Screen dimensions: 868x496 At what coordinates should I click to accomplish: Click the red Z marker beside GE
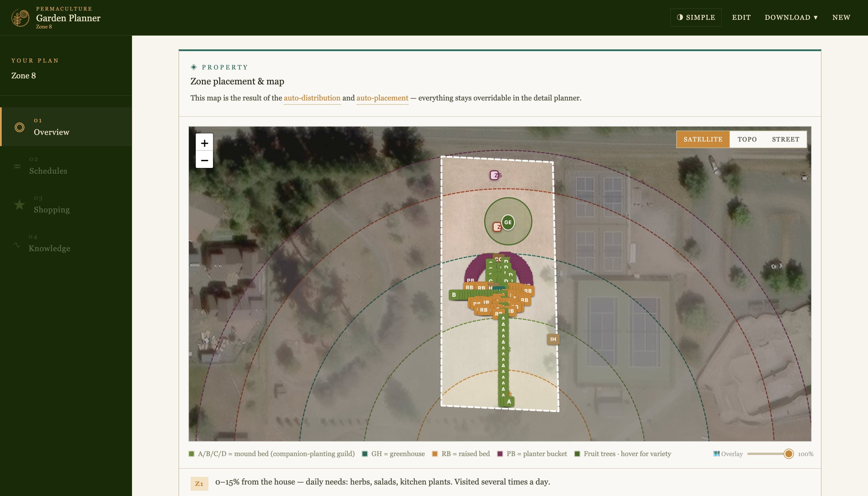[497, 226]
